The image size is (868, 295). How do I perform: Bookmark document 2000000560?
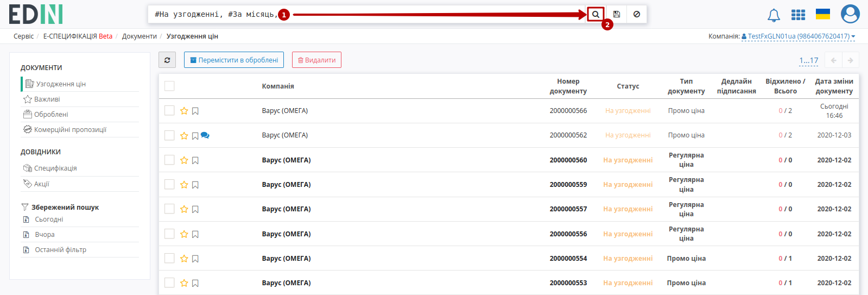[x=195, y=160]
